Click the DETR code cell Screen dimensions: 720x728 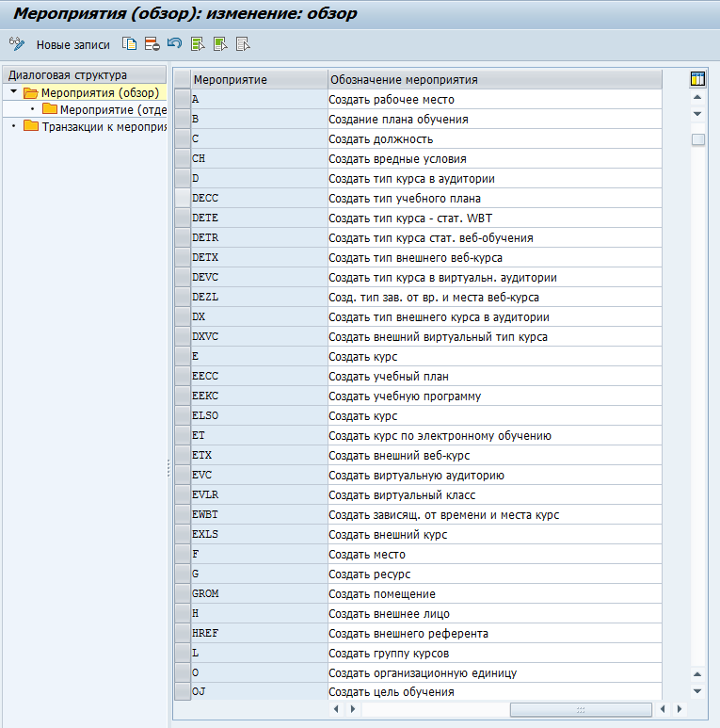260,237
